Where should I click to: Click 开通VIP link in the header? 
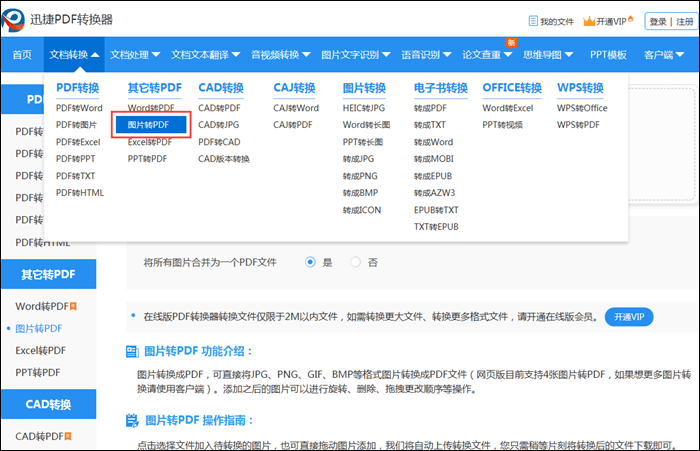pyautogui.click(x=611, y=21)
